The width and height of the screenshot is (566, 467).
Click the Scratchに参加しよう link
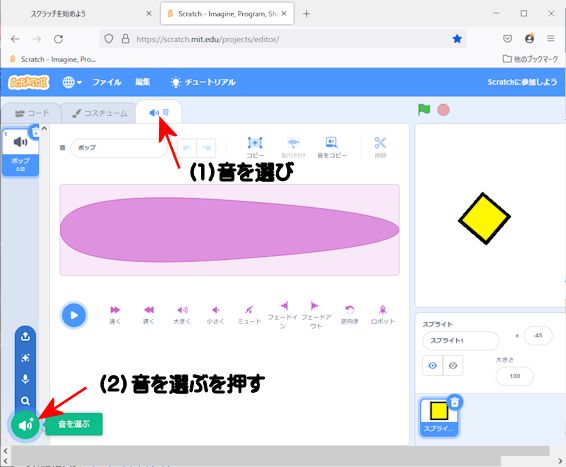[x=522, y=82]
